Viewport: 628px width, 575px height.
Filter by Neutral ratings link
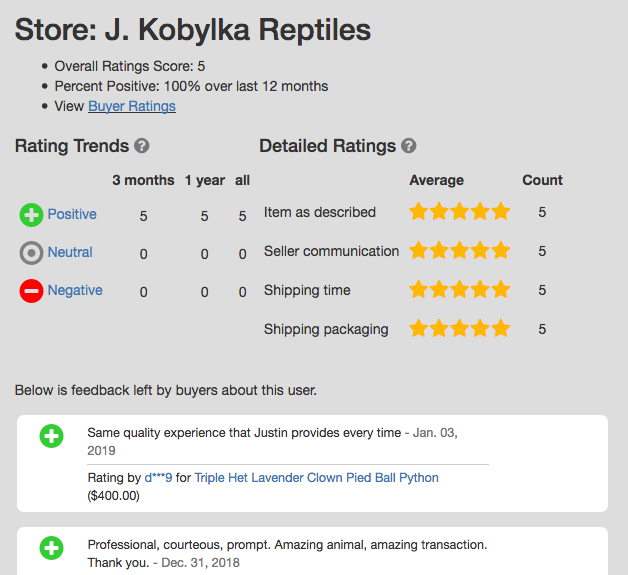(70, 252)
